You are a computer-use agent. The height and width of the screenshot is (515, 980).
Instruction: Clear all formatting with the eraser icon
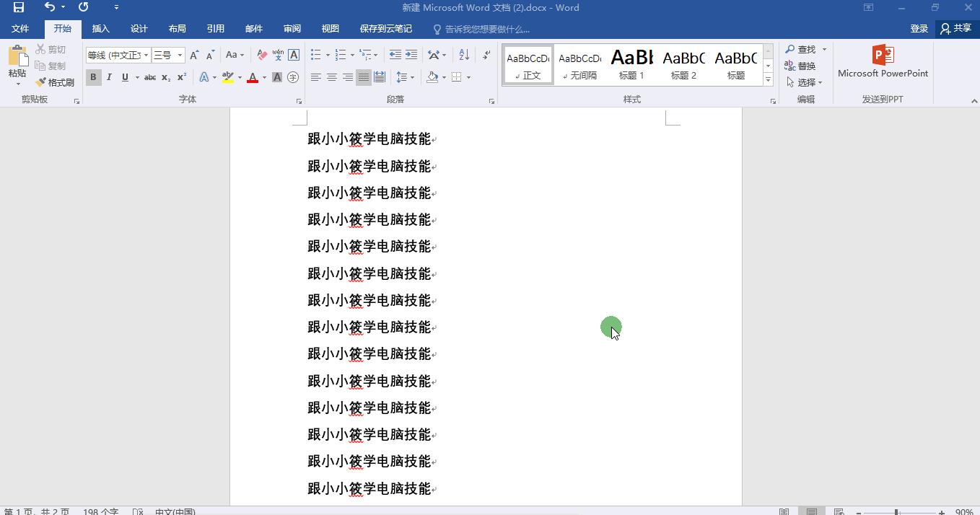pos(262,54)
